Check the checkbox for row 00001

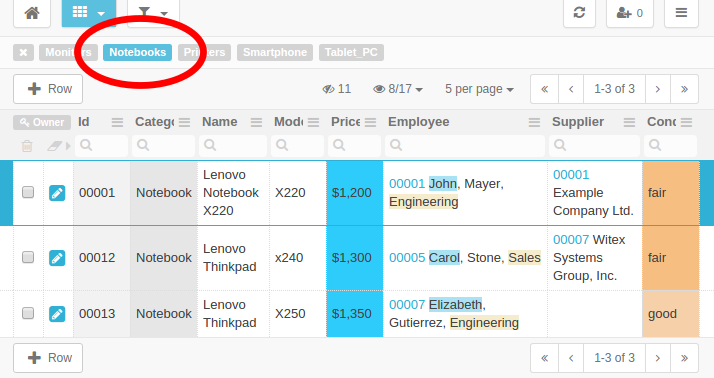(x=28, y=192)
